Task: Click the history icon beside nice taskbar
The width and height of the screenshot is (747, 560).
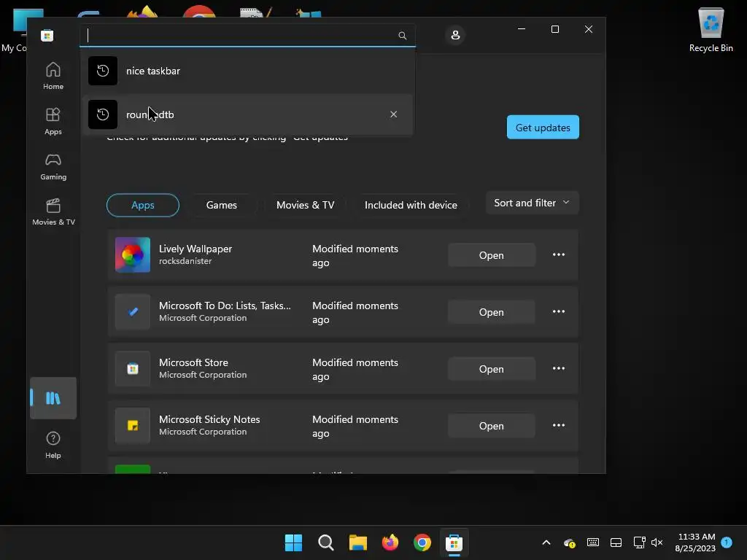Action: click(x=103, y=71)
